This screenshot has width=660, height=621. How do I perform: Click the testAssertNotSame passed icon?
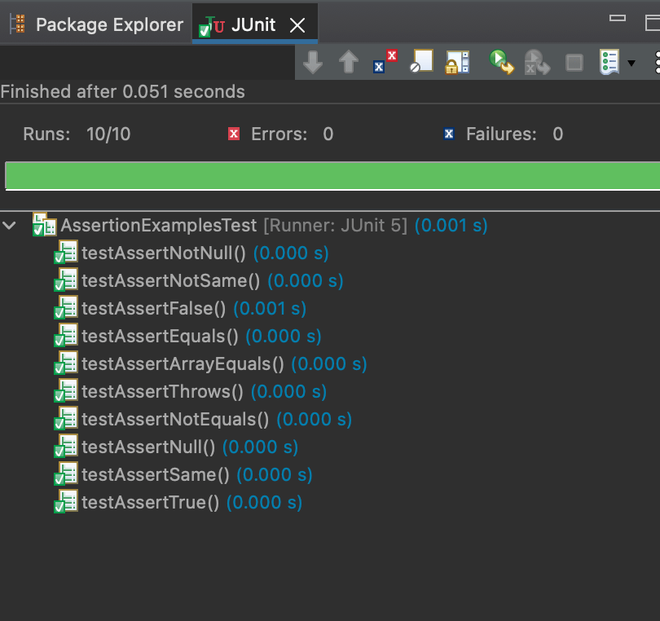[x=66, y=280]
